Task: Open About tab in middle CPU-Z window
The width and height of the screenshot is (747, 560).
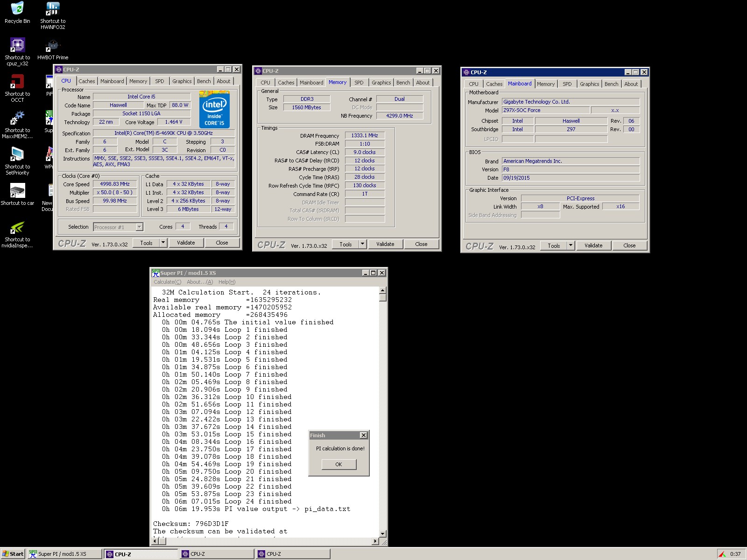Action: [423, 83]
